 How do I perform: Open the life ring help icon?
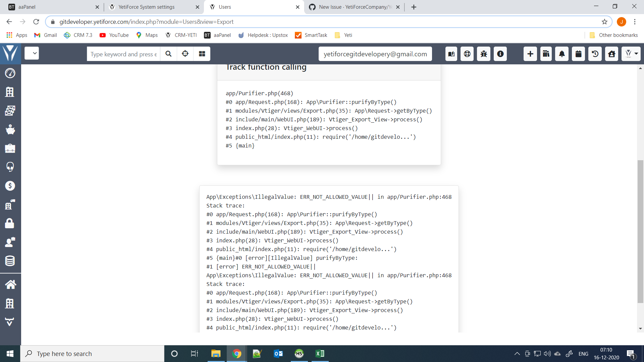click(467, 54)
